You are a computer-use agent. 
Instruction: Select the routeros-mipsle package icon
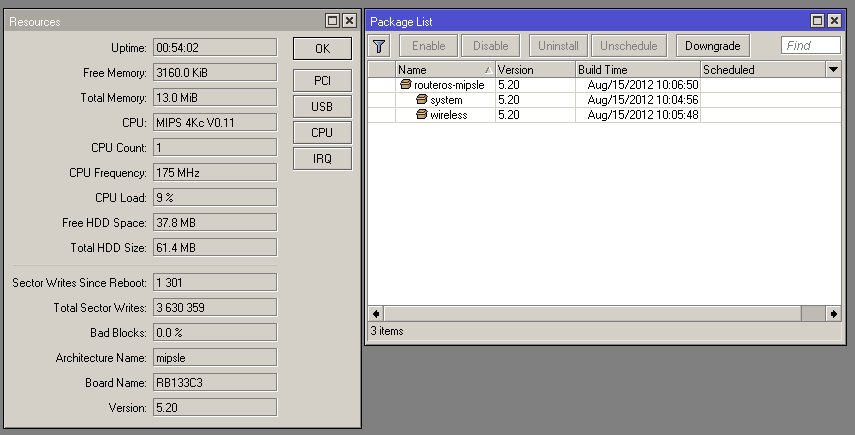(405, 84)
